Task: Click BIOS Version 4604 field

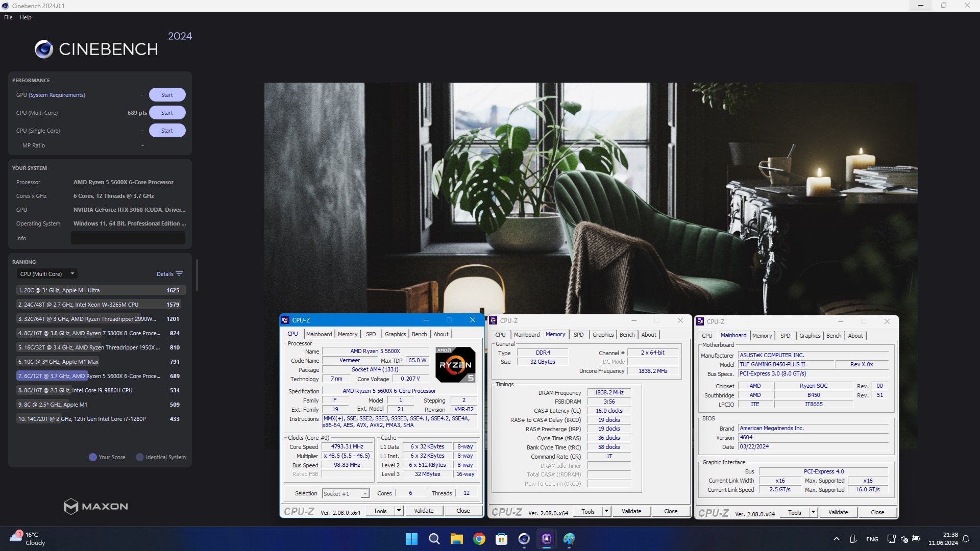Action: 813,437
